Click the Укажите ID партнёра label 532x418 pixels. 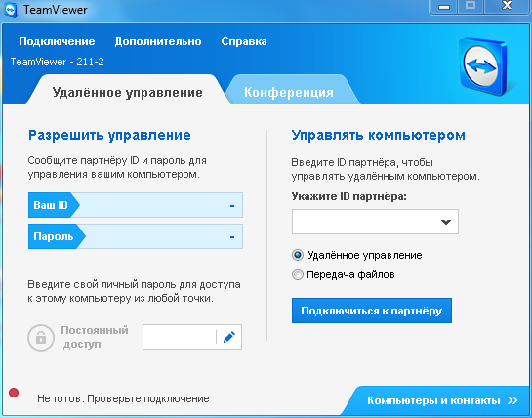coord(349,196)
